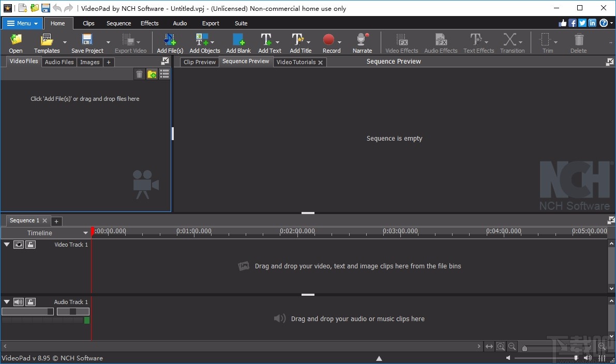The image size is (616, 364).
Task: Collapse the Video Track 1 header triangle
Action: 7,244
